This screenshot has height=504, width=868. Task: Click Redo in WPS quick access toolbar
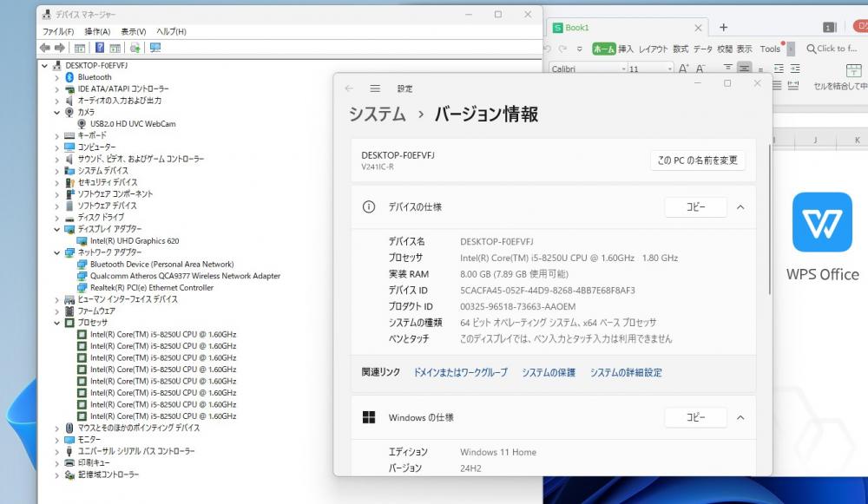(563, 49)
